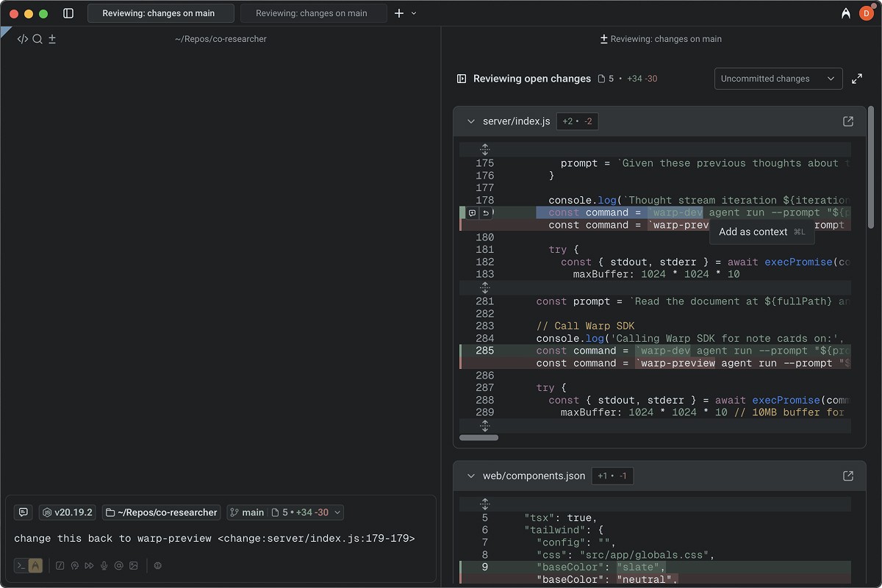Open the Uncommitted changes dropdown
Screen dimensions: 882x588
pos(778,79)
